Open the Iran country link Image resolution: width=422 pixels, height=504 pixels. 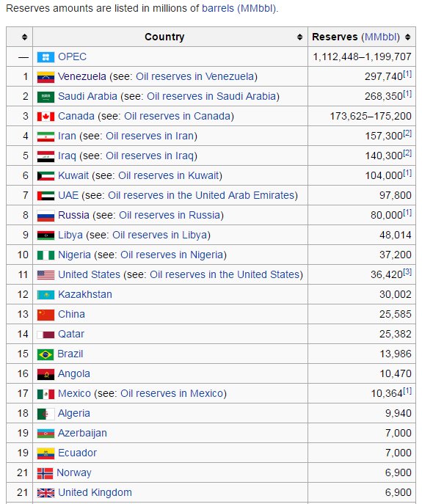67,136
